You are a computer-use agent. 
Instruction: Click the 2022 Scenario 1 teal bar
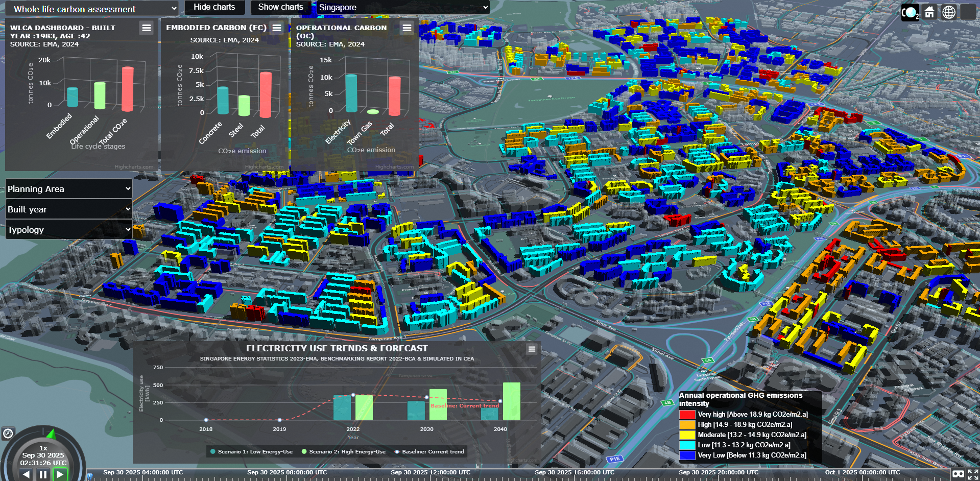tap(342, 407)
